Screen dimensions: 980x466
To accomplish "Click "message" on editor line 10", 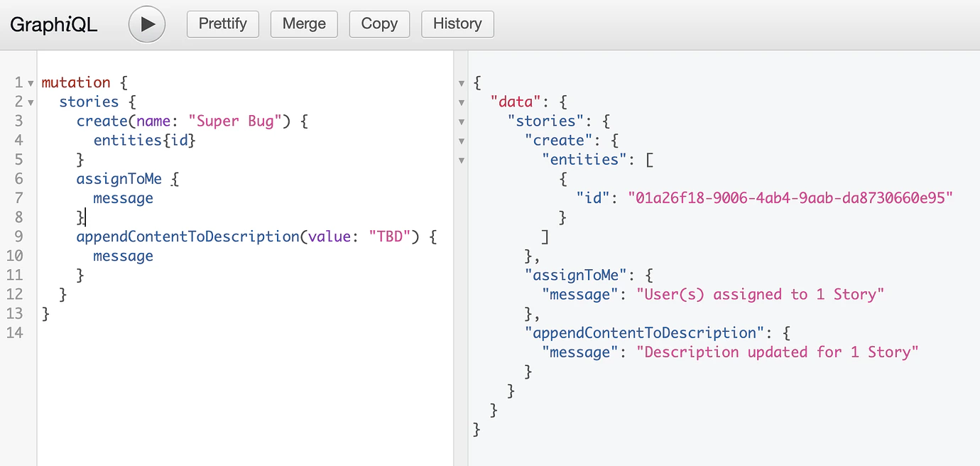I will pyautogui.click(x=123, y=256).
